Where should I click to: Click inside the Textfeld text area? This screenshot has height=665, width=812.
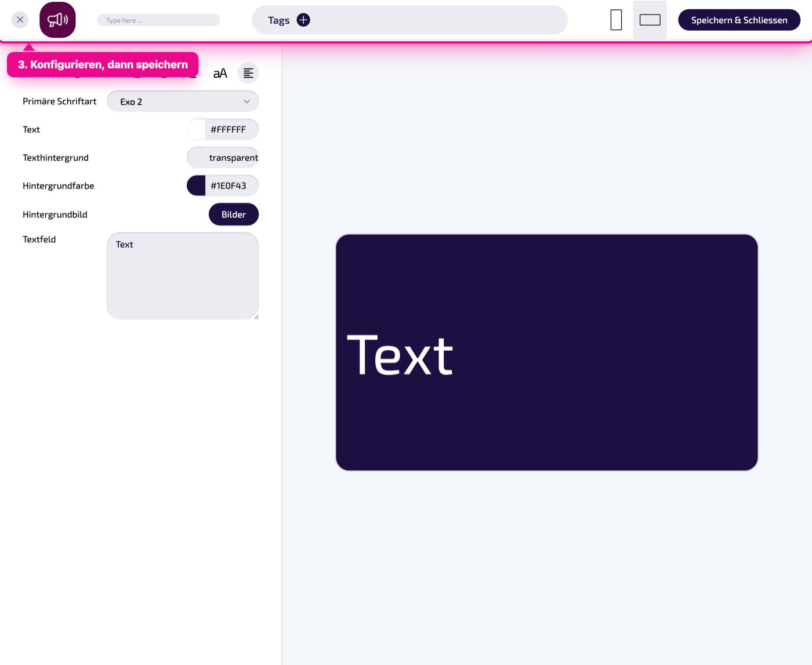pos(183,276)
